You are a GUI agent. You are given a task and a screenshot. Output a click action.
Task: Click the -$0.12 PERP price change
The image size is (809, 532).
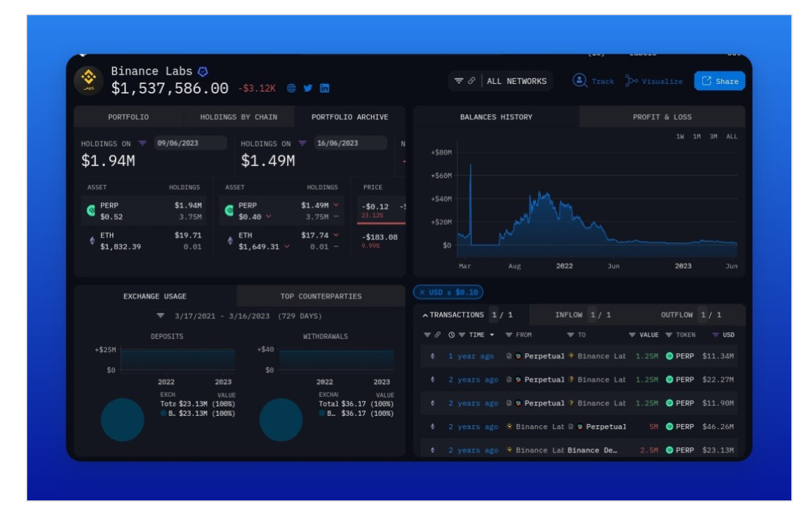click(375, 207)
